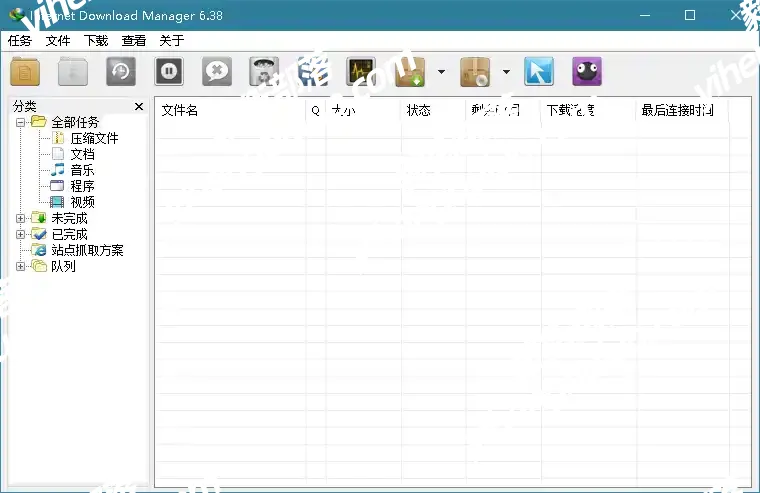Minimize the Internet Download Manager window
Viewport: 760px width, 493px height.
point(645,16)
